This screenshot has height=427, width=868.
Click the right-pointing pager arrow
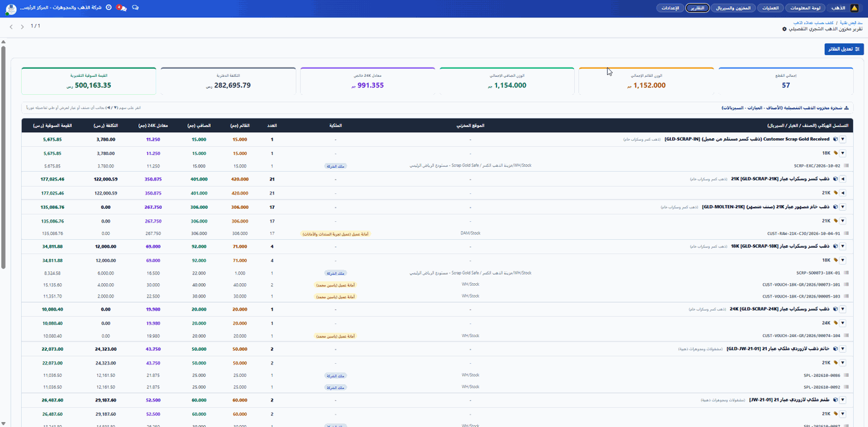click(22, 27)
